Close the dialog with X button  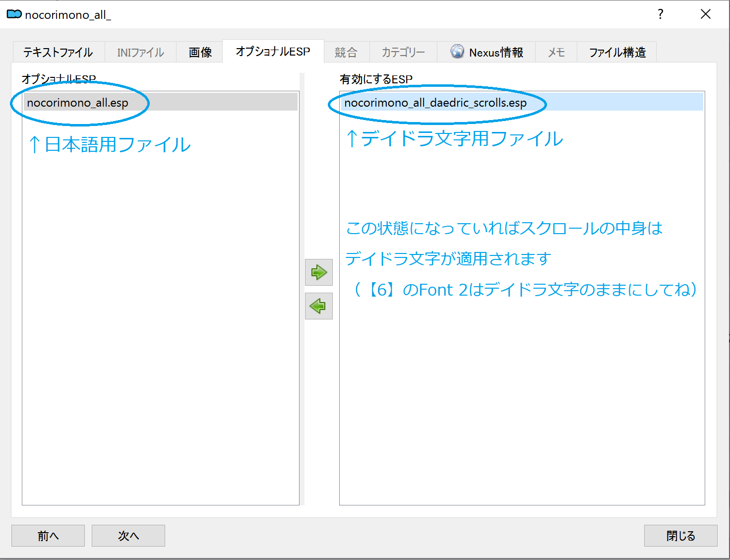coord(705,14)
